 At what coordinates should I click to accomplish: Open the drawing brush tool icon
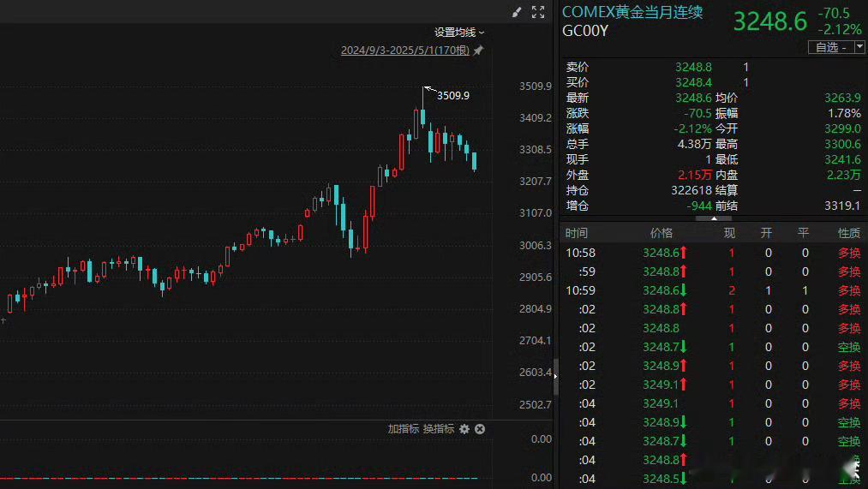coord(517,12)
